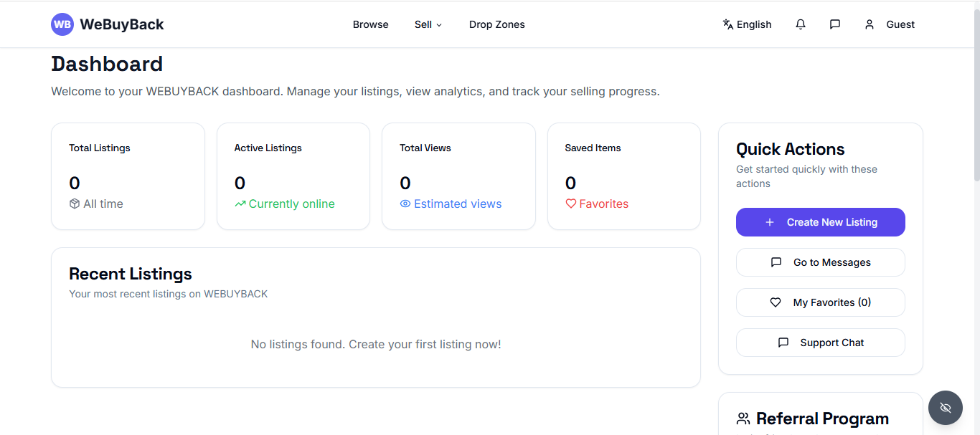Image resolution: width=980 pixels, height=435 pixels.
Task: Click Your most recent listings subtitle
Action: [169, 294]
